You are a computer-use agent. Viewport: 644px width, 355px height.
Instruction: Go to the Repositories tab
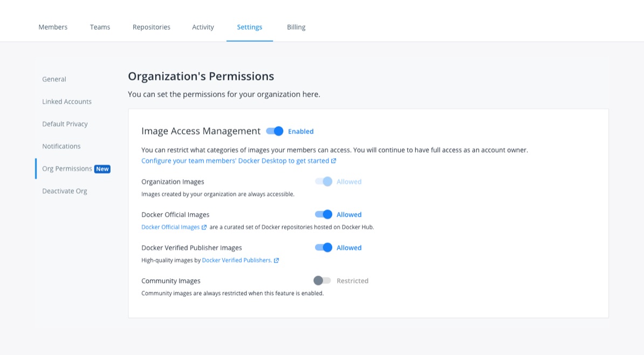151,27
